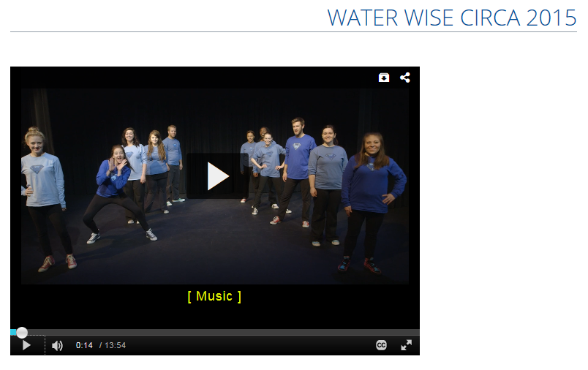Start video with large center play button
The height and width of the screenshot is (370, 588).
tap(217, 175)
